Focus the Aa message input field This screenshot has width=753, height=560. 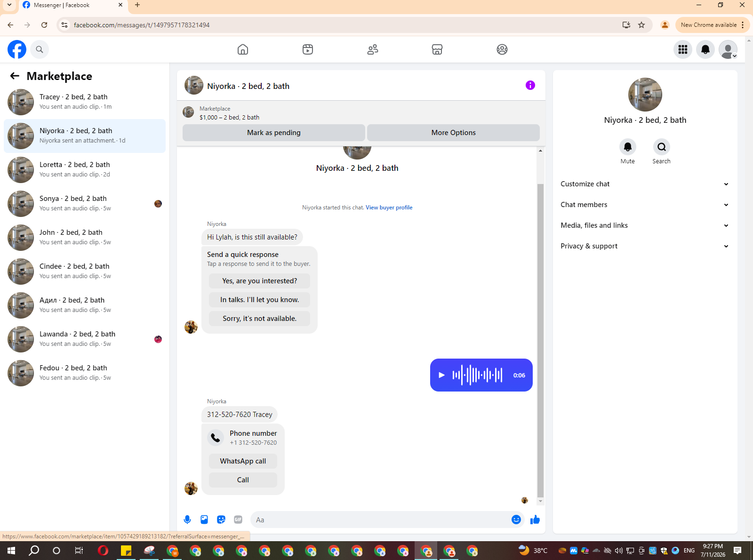click(381, 520)
